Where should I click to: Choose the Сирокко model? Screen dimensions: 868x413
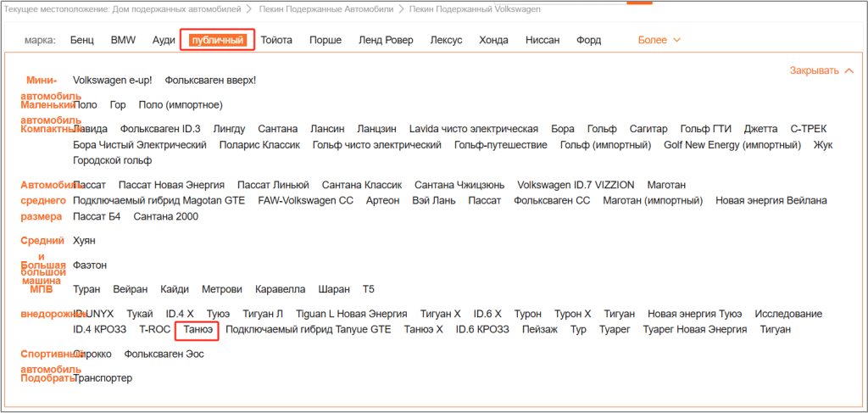tap(92, 354)
